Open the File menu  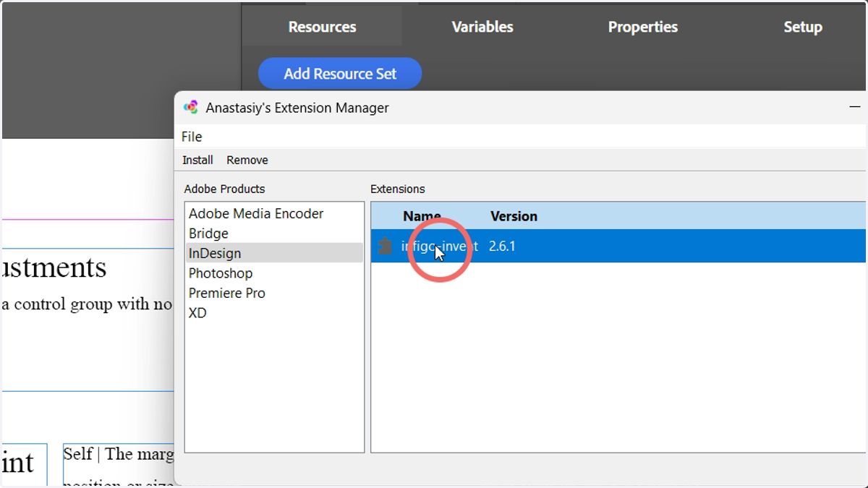(192, 137)
